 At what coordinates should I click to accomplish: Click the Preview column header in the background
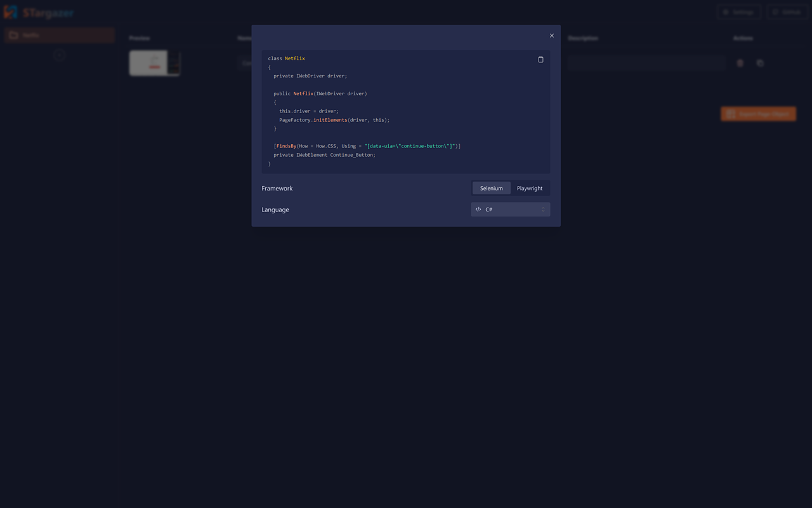(x=140, y=38)
